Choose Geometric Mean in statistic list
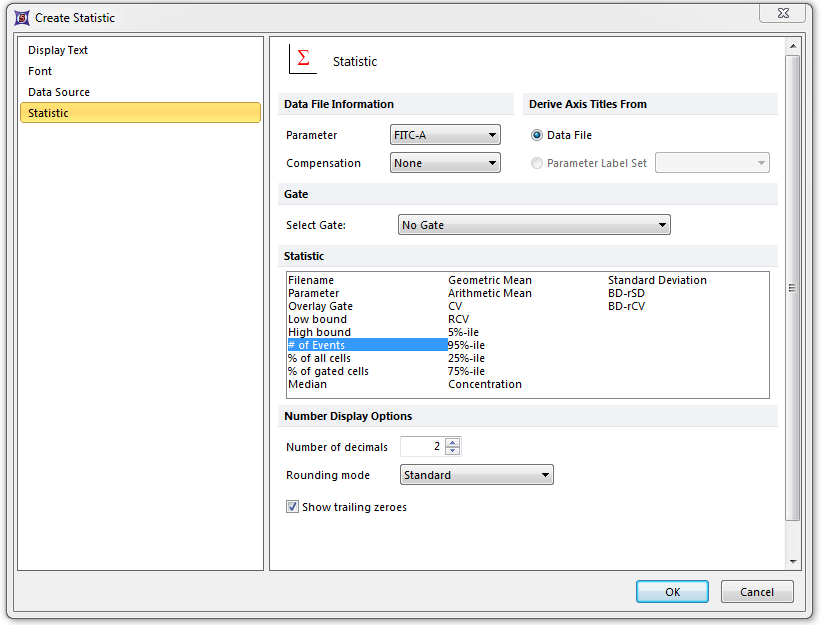 click(x=489, y=280)
